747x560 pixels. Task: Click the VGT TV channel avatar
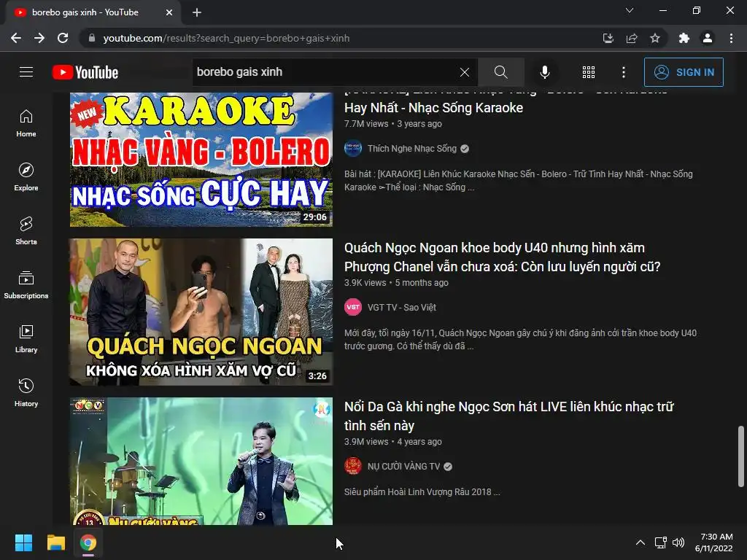point(353,308)
